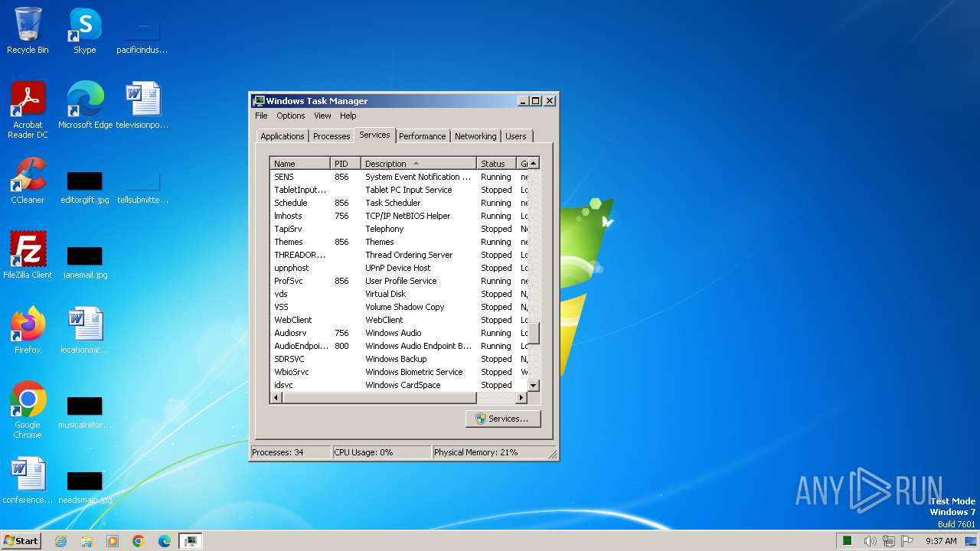Open Edge from the taskbar
The width and height of the screenshot is (980, 551).
[x=165, y=541]
